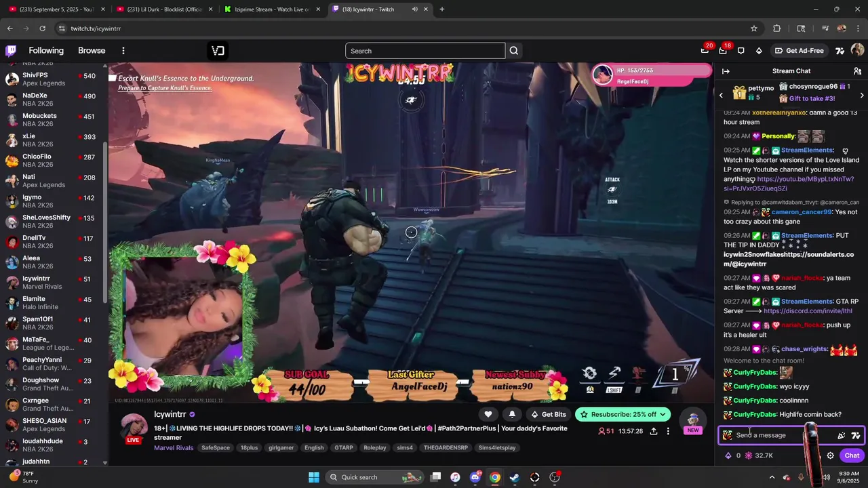Click the search magnifier button
The height and width of the screenshot is (488, 868).
(x=514, y=51)
